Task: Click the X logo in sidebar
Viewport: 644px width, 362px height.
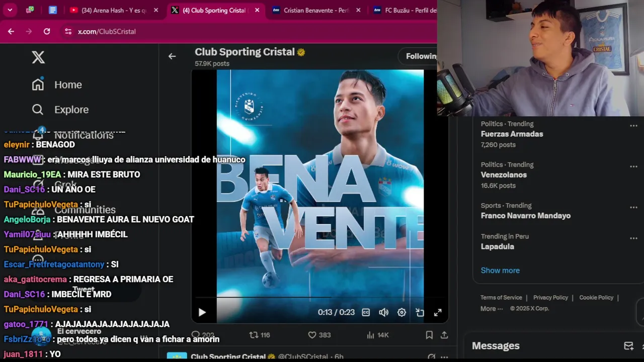Action: pos(38,57)
